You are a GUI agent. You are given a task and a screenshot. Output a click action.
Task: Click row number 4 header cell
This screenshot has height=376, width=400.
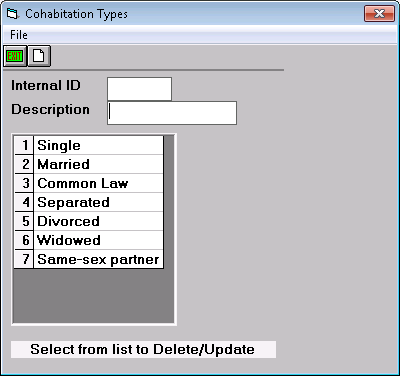tap(24, 202)
